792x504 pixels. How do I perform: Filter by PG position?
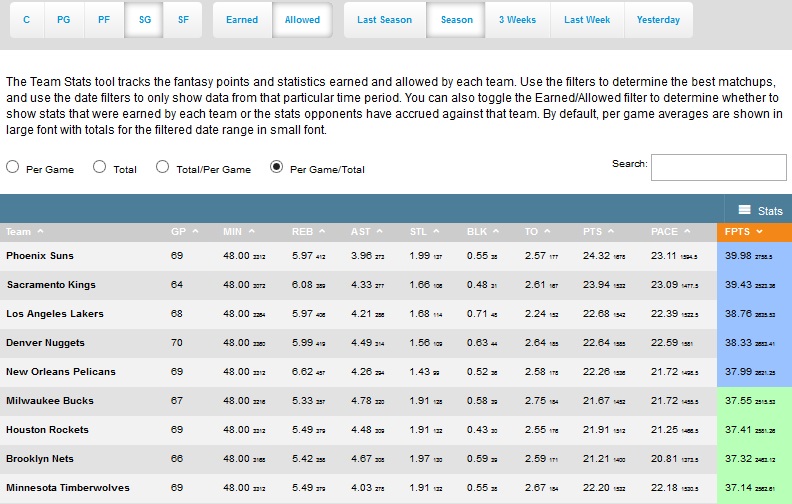(64, 20)
